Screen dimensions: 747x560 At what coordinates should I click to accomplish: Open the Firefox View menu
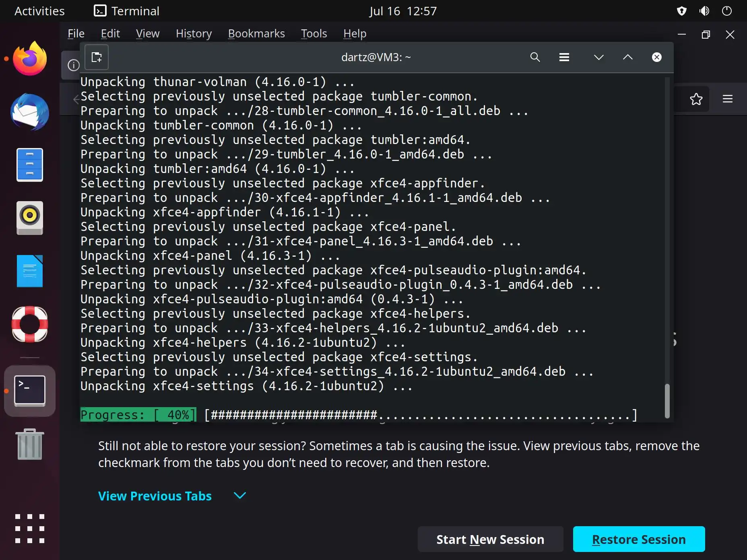click(148, 34)
